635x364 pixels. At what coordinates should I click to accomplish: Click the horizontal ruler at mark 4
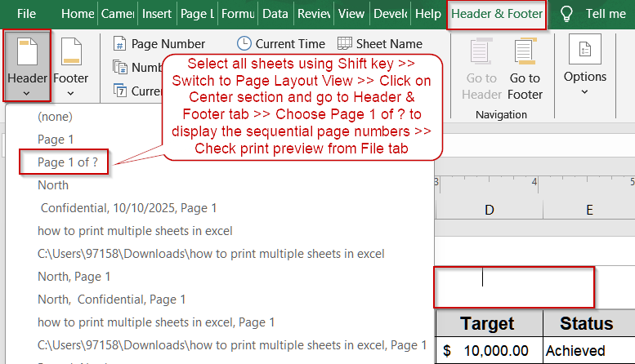[x=535, y=183]
